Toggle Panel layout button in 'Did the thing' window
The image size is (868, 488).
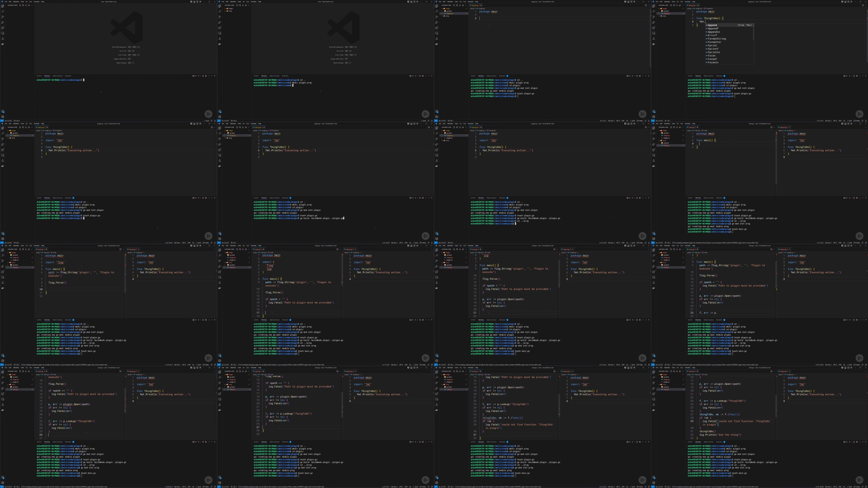846,368
